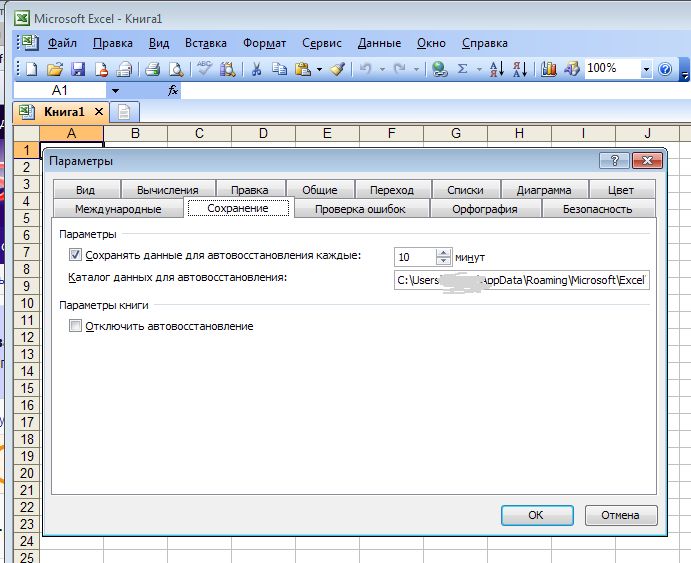Open the 100% zoom dropdown

[x=646, y=69]
